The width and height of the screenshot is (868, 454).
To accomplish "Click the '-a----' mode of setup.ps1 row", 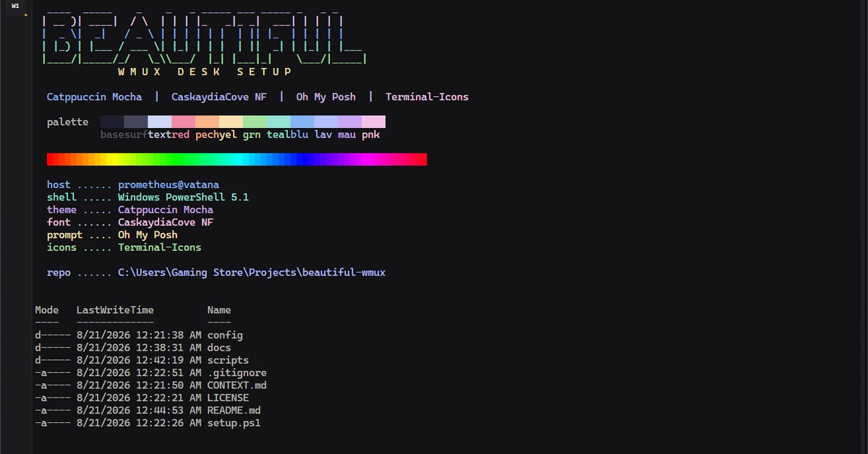I will [53, 423].
